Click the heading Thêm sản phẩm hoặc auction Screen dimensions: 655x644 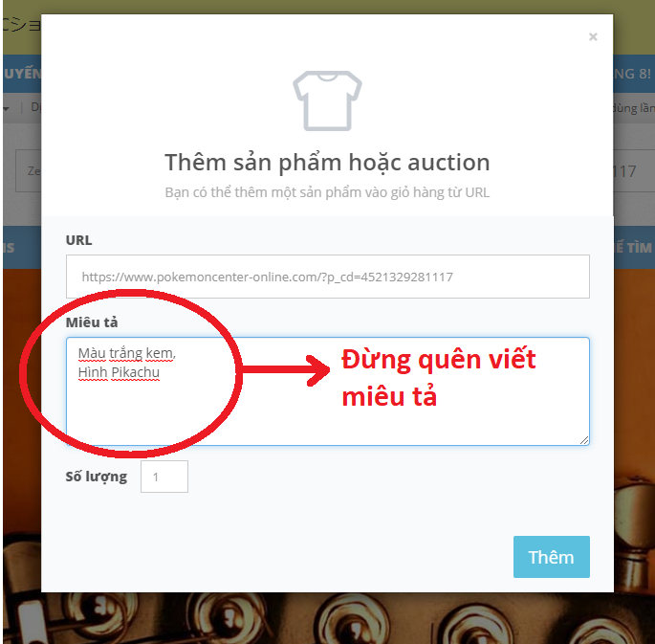point(327,162)
